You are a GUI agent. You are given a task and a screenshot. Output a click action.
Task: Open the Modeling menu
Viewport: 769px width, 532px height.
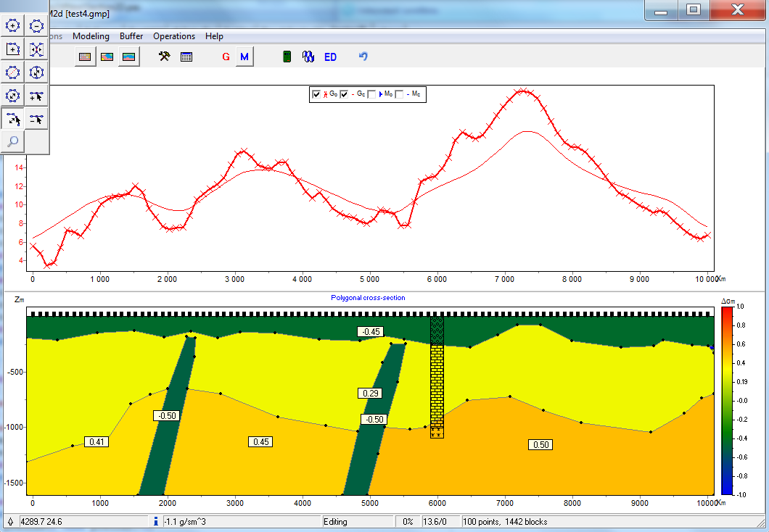pos(91,36)
